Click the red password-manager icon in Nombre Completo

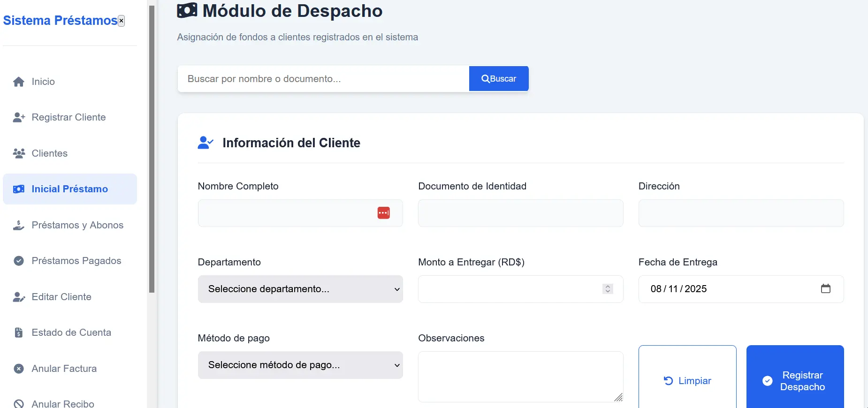pos(384,213)
